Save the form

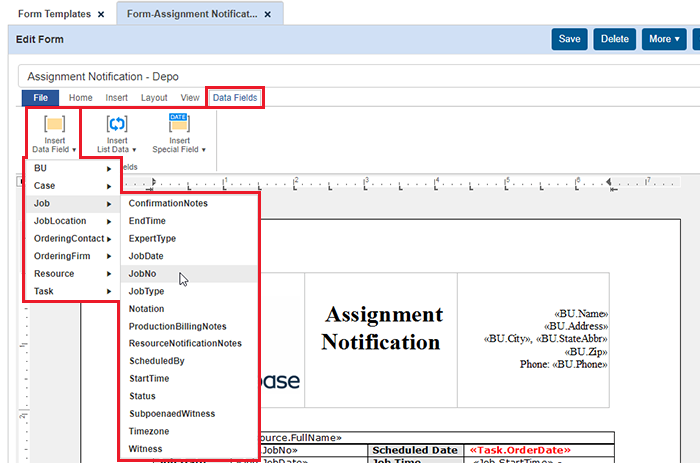(569, 39)
